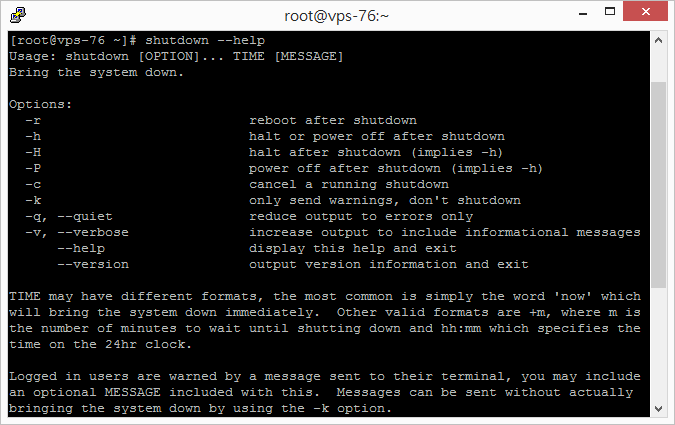The image size is (675, 425).
Task: Click the scrollbar down arrow
Action: click(658, 408)
